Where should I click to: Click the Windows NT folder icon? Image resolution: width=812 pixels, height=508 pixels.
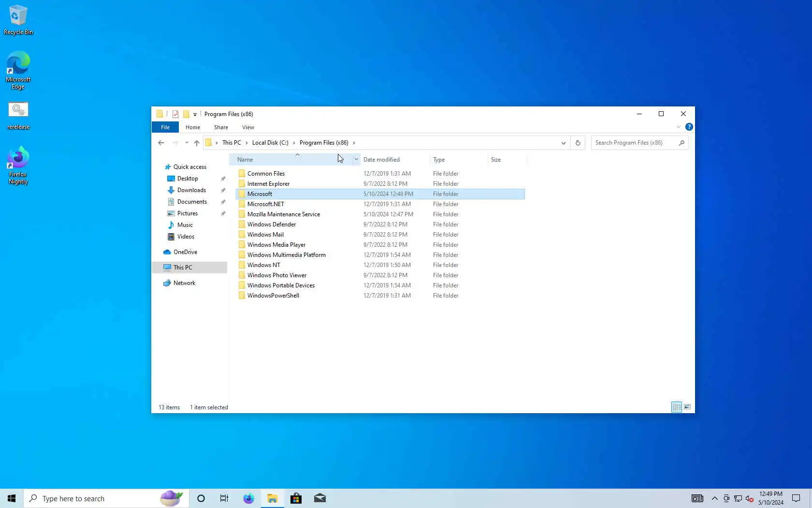242,265
